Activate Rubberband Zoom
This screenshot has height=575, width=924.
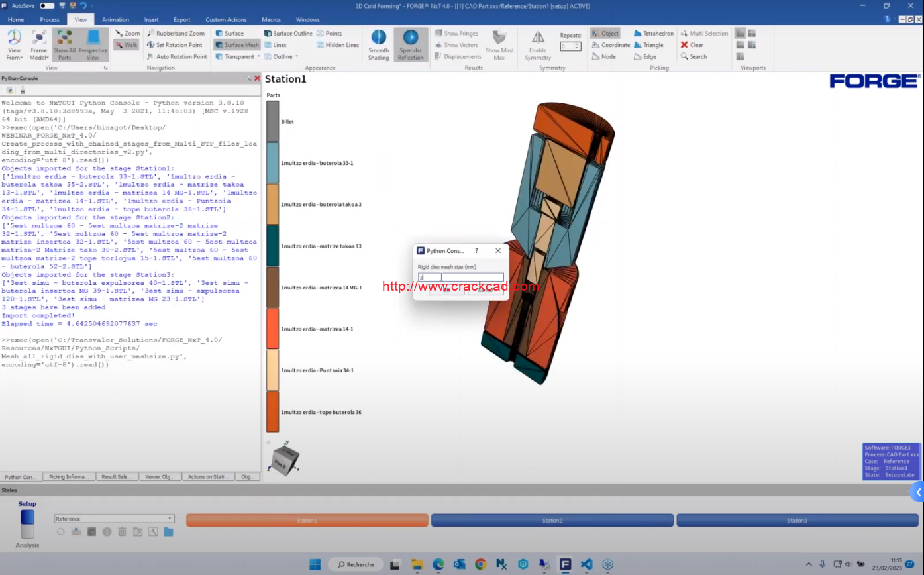(176, 33)
